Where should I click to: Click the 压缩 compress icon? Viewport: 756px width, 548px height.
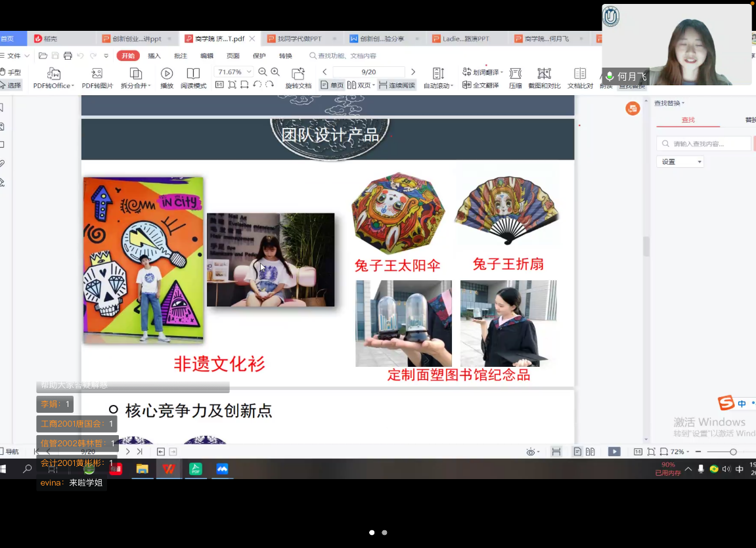(516, 74)
